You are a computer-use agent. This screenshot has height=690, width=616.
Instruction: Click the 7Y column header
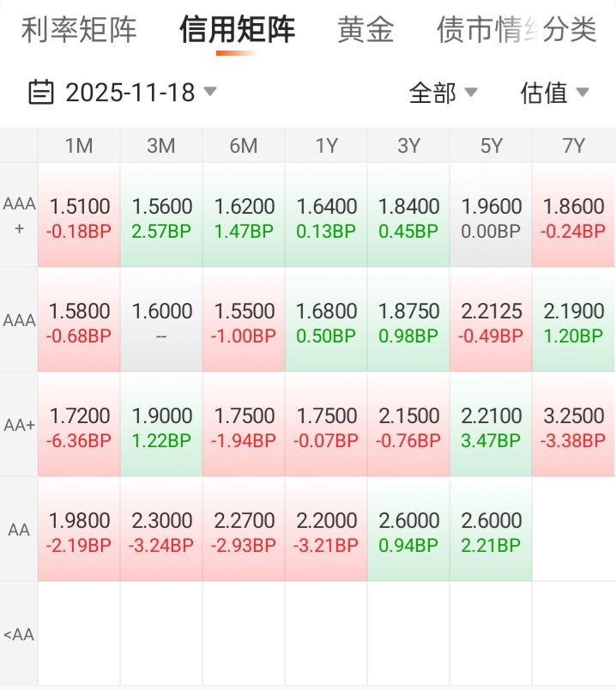(574, 146)
